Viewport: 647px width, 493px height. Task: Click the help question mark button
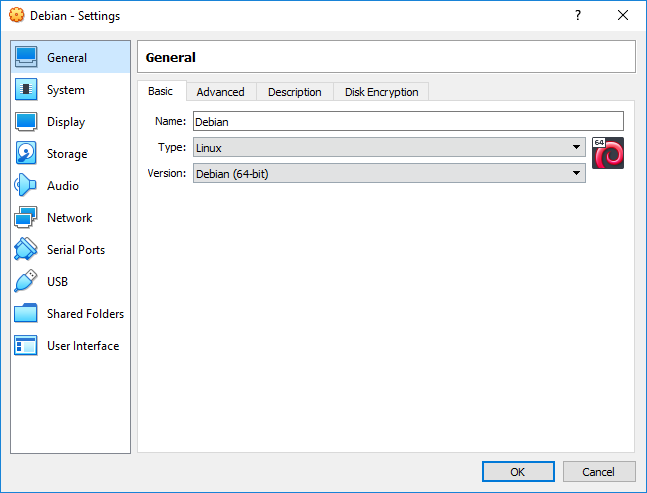click(578, 15)
